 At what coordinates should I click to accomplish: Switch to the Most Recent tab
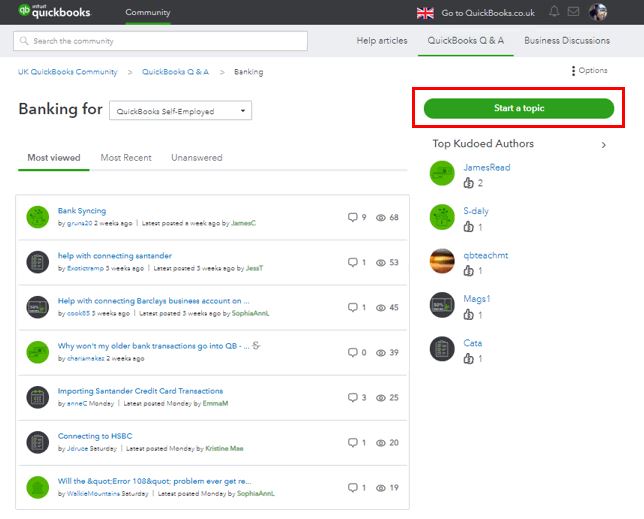[126, 158]
